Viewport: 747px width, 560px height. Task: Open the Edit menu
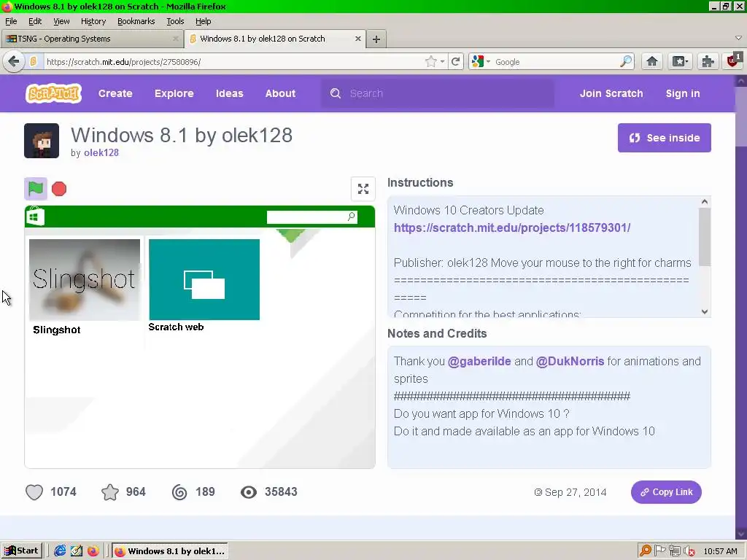tap(35, 21)
